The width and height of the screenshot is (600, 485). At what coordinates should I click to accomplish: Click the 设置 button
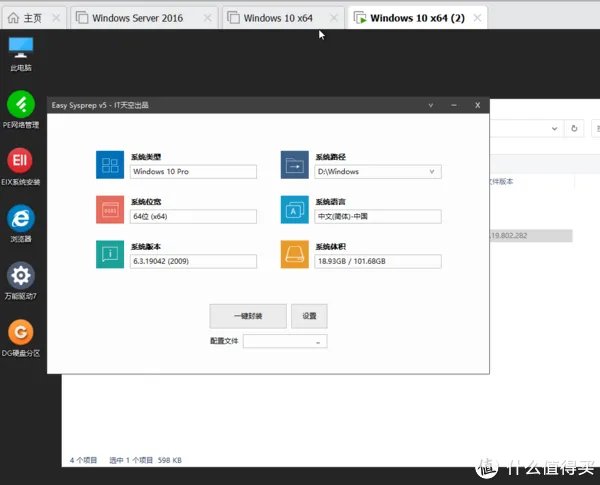click(309, 316)
